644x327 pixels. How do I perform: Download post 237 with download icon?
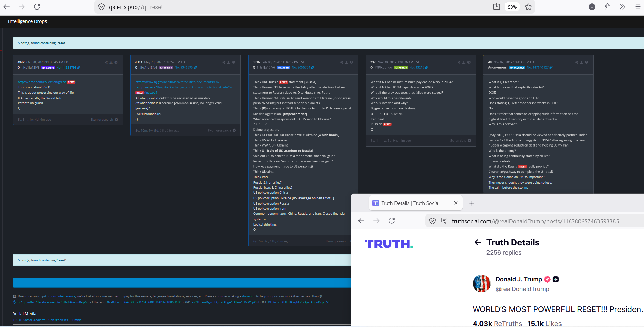[464, 62]
